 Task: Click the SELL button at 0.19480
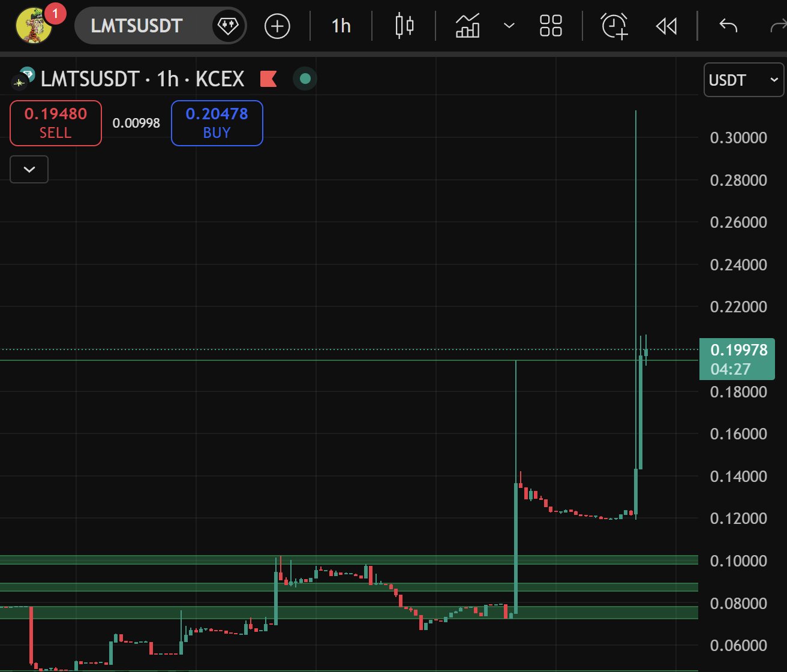[56, 123]
